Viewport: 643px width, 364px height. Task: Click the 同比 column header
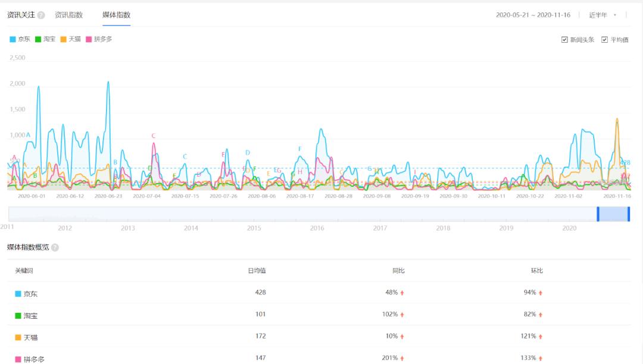tap(398, 271)
